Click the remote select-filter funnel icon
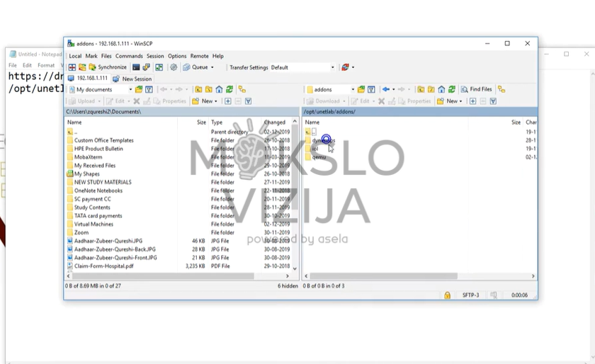Viewport: 595px width, 364px height. tap(493, 101)
